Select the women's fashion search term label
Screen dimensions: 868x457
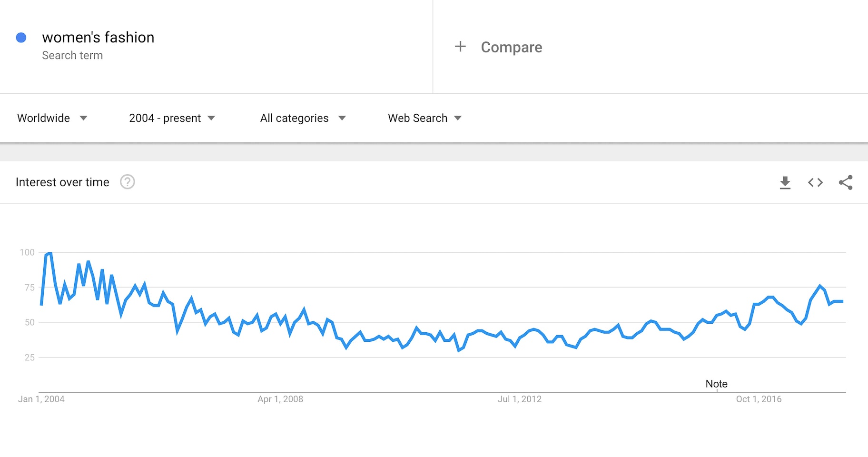pos(98,37)
